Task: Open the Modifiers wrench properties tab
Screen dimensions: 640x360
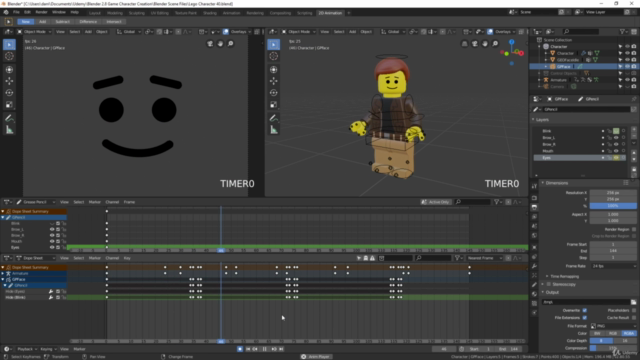Action: 534,266
